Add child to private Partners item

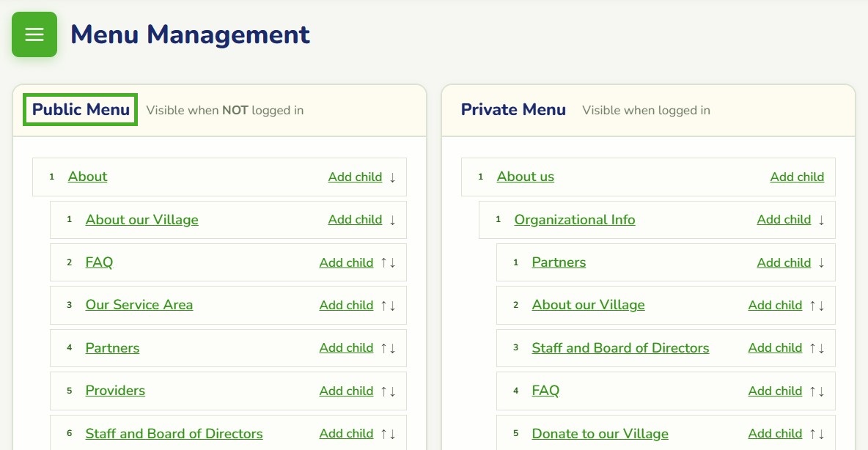pos(784,263)
